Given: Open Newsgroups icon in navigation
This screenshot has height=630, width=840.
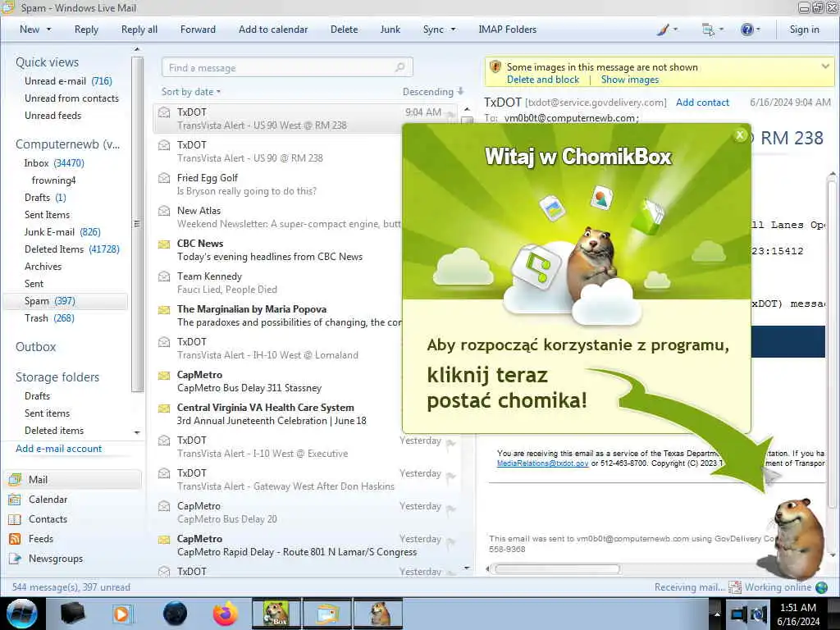Looking at the screenshot, I should tap(15, 559).
